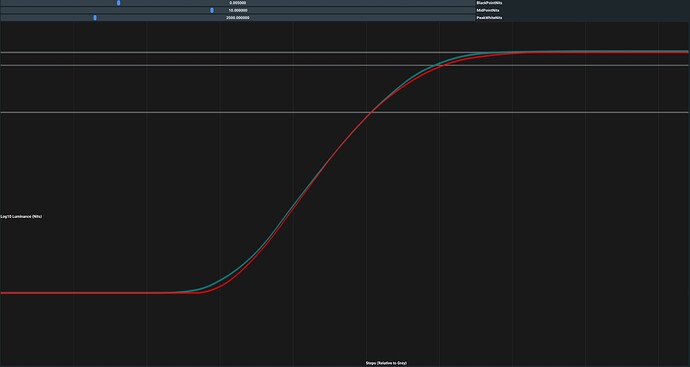Click the 2000.000000 value in PeakWhiteNits field
690x367 pixels.
(238, 18)
